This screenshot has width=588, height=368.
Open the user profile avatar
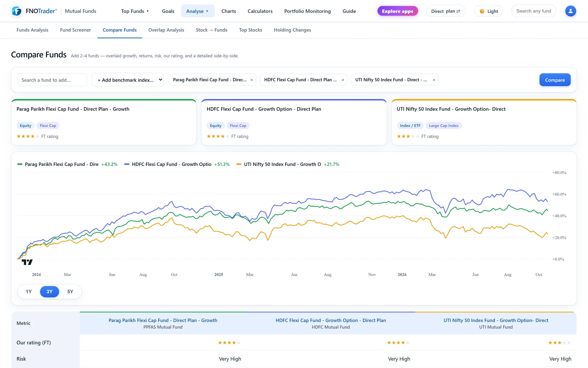click(x=570, y=11)
